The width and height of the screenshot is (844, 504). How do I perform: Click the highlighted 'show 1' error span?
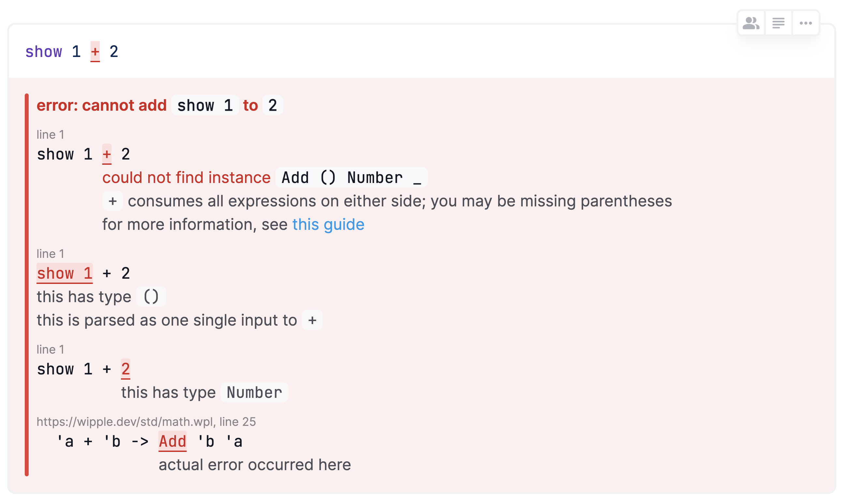point(64,273)
